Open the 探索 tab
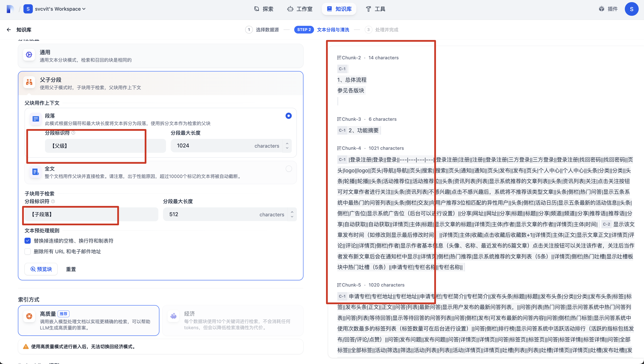The width and height of the screenshot is (644, 364). click(x=264, y=9)
